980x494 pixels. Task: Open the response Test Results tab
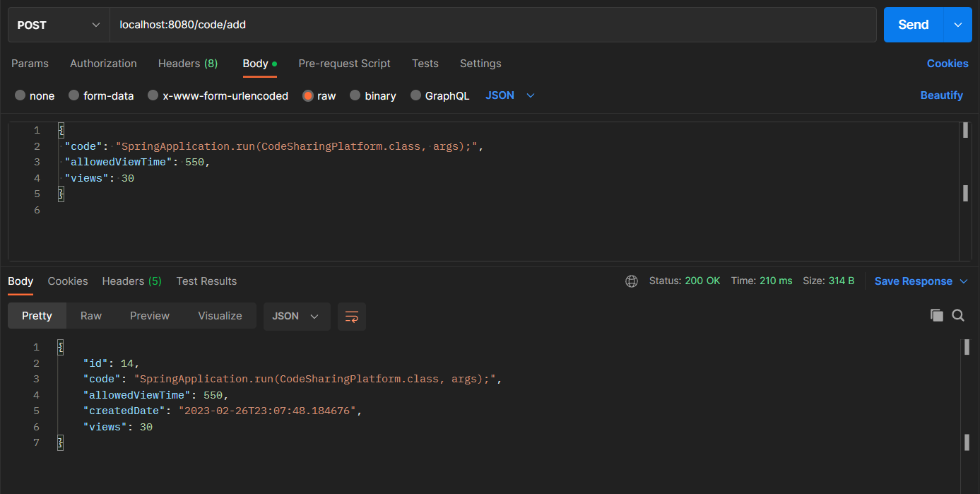point(206,281)
